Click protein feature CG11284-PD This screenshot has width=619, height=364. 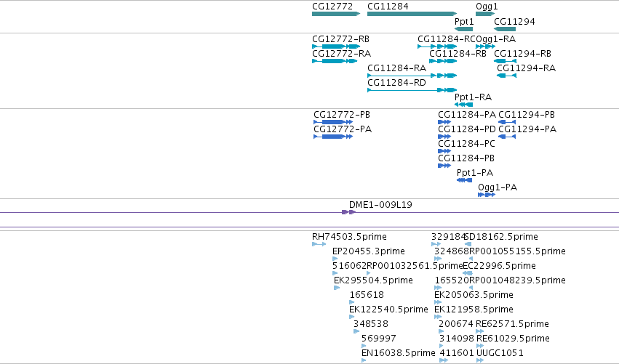pyautogui.click(x=444, y=137)
